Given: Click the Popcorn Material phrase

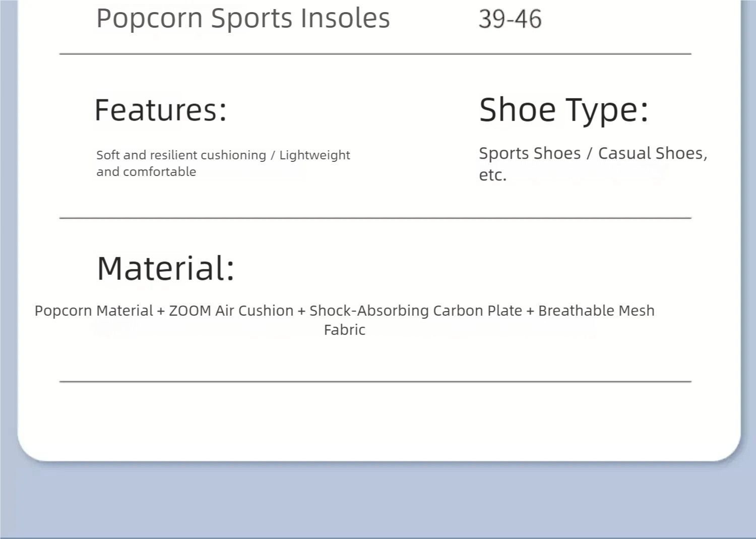Looking at the screenshot, I should pos(94,311).
